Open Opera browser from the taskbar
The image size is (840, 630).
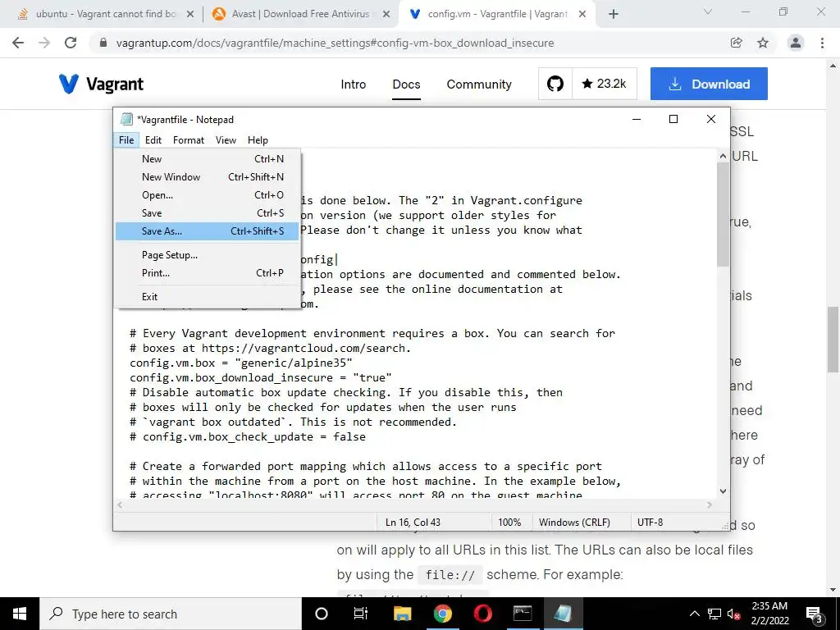pyautogui.click(x=482, y=614)
